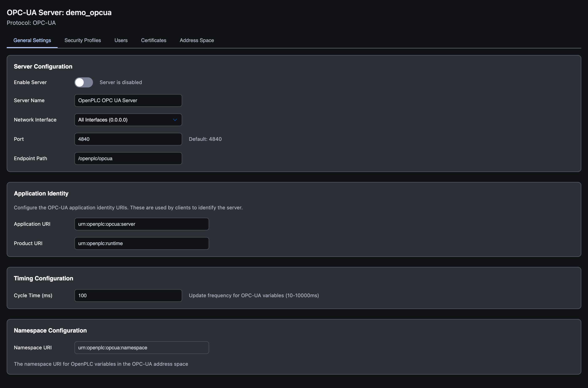The width and height of the screenshot is (588, 388).
Task: Focus the Port field showing 4840
Action: tap(128, 139)
